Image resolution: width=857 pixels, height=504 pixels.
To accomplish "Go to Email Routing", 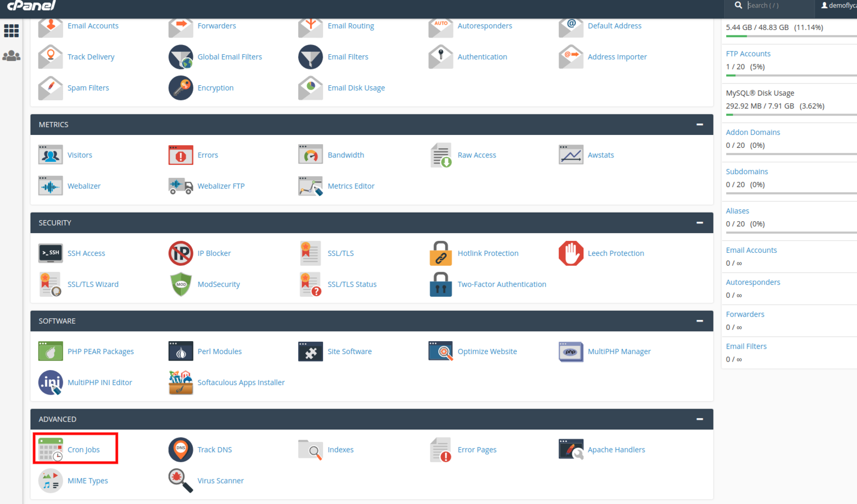I will pos(351,26).
